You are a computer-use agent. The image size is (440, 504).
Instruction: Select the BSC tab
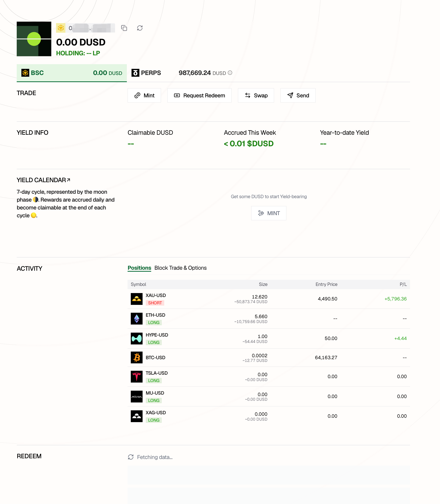coord(72,73)
